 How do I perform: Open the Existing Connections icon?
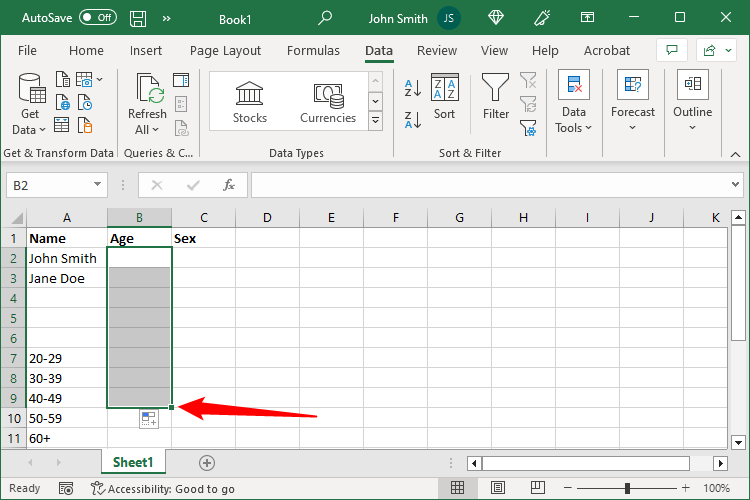pyautogui.click(x=85, y=125)
